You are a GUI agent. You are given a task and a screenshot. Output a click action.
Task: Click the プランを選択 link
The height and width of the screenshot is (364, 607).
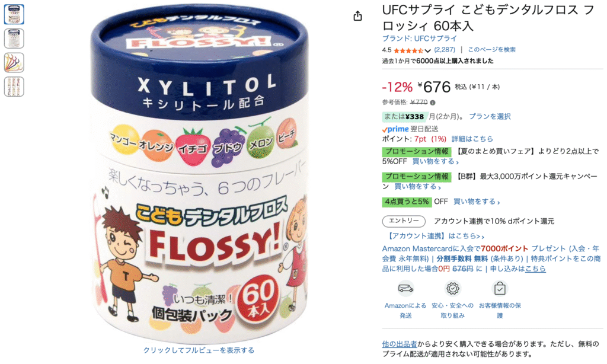coord(490,116)
